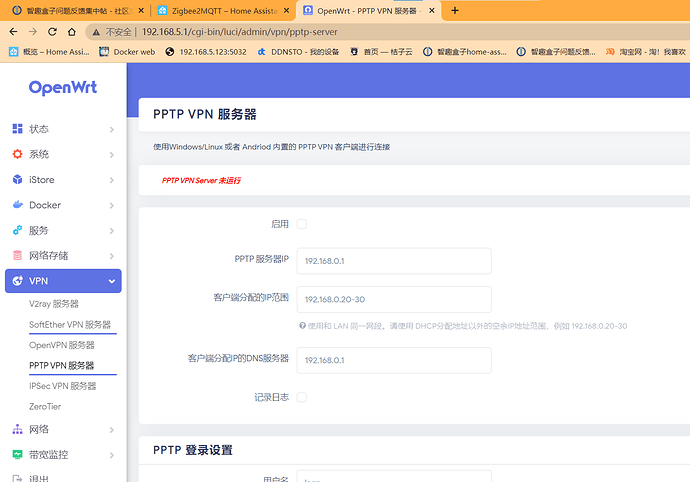Expand the 网络 menu chevron
Viewport: 690px width, 482px height.
(112, 430)
